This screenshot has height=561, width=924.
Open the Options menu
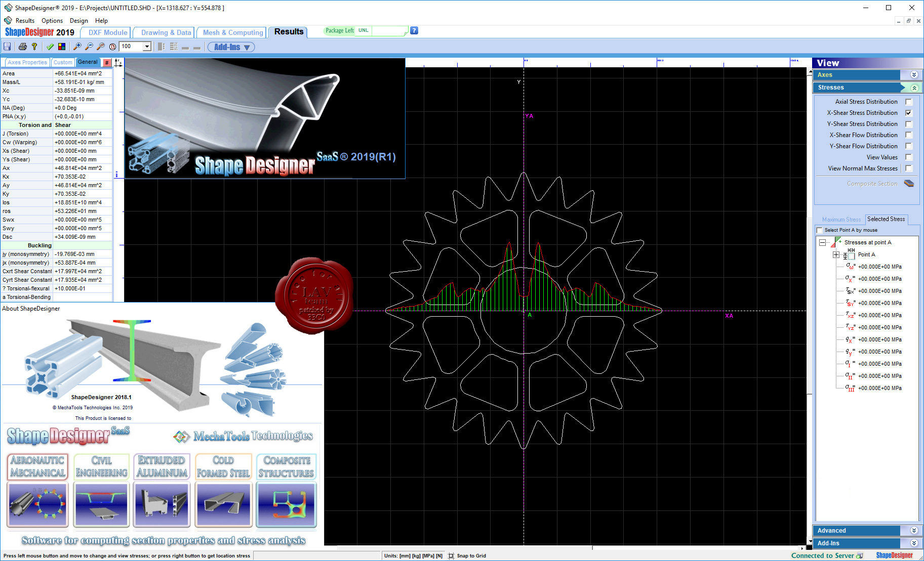click(x=52, y=21)
